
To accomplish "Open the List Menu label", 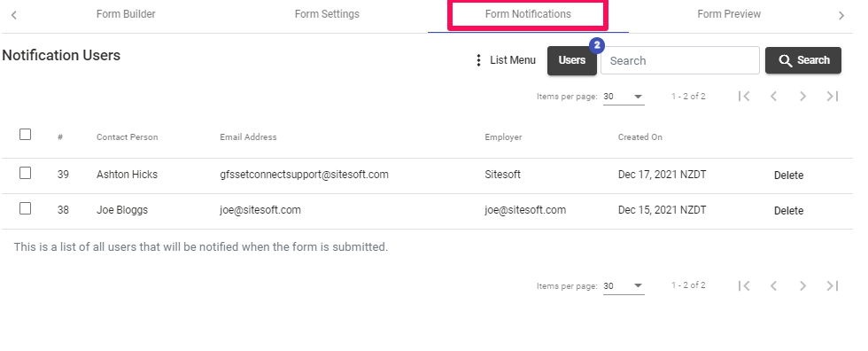I will [513, 60].
